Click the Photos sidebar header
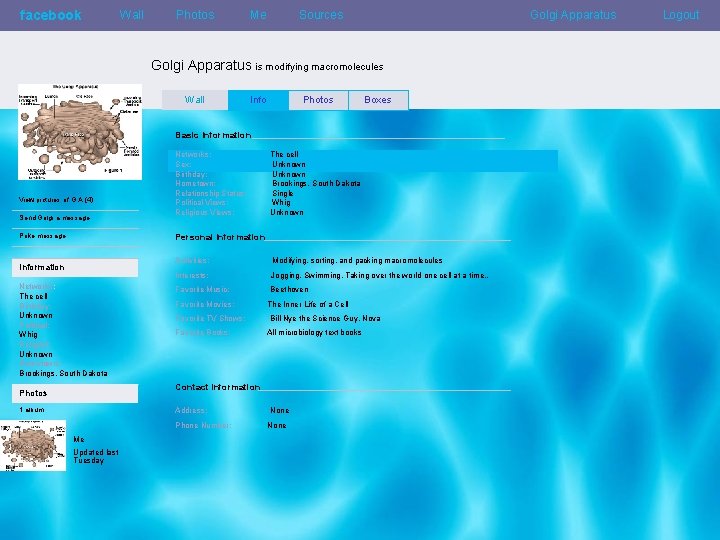 coord(75,394)
